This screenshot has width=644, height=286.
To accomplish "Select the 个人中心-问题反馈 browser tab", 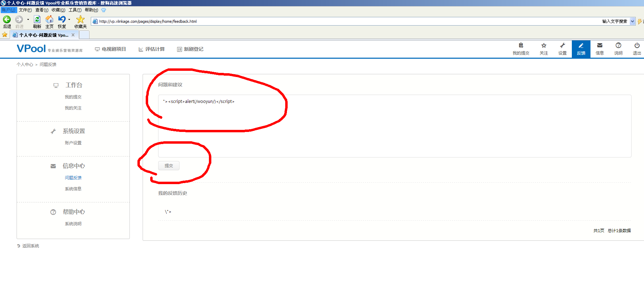I will (44, 35).
